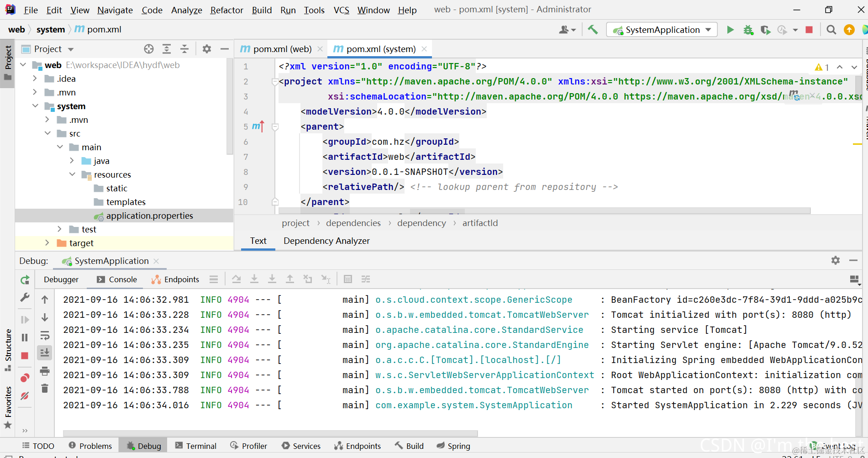The image size is (868, 458).
Task: Clear console output with the trash icon
Action: tap(45, 388)
